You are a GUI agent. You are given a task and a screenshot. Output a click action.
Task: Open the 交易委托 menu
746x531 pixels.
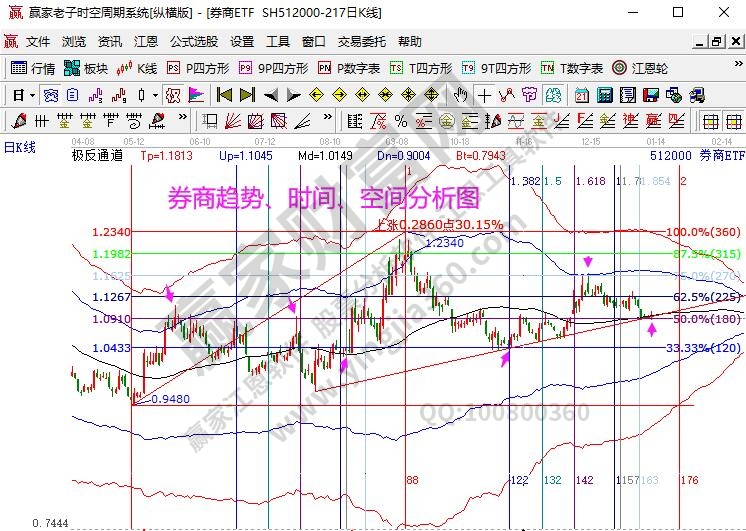361,42
